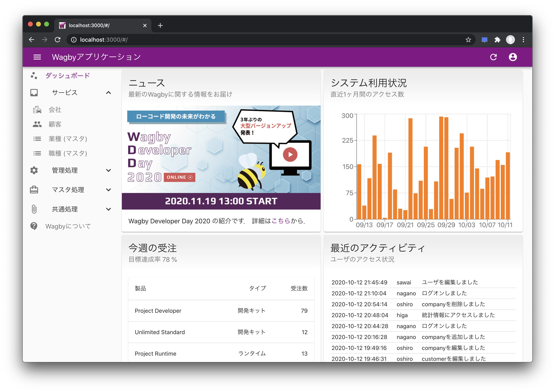Click the list icon beside 職種 (マスタ)
The image size is (555, 392).
(37, 153)
